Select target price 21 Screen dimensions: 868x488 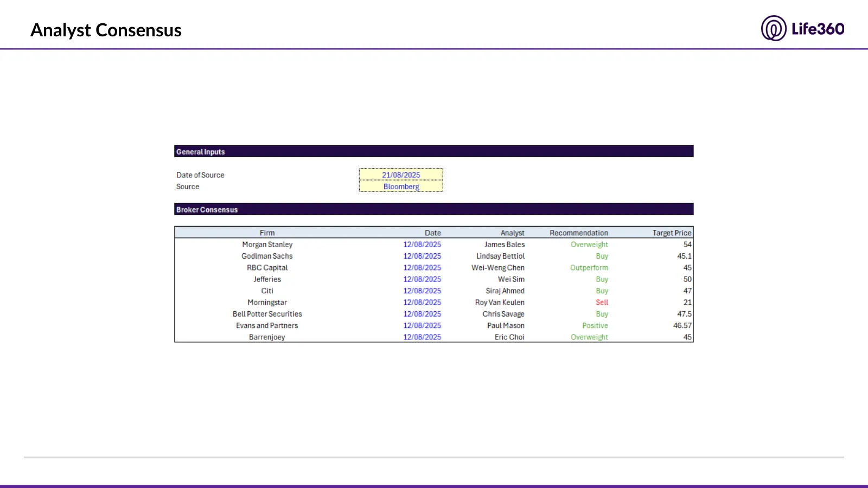pos(687,303)
